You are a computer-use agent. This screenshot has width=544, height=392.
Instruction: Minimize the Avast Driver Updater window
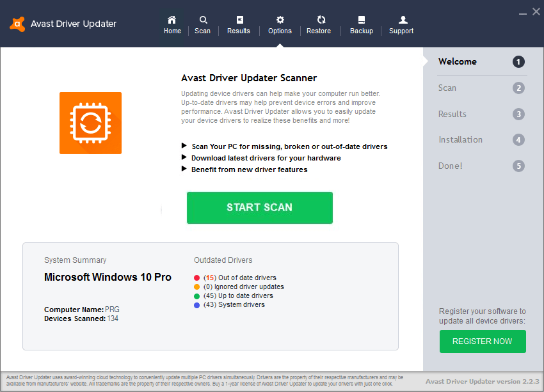click(x=523, y=13)
